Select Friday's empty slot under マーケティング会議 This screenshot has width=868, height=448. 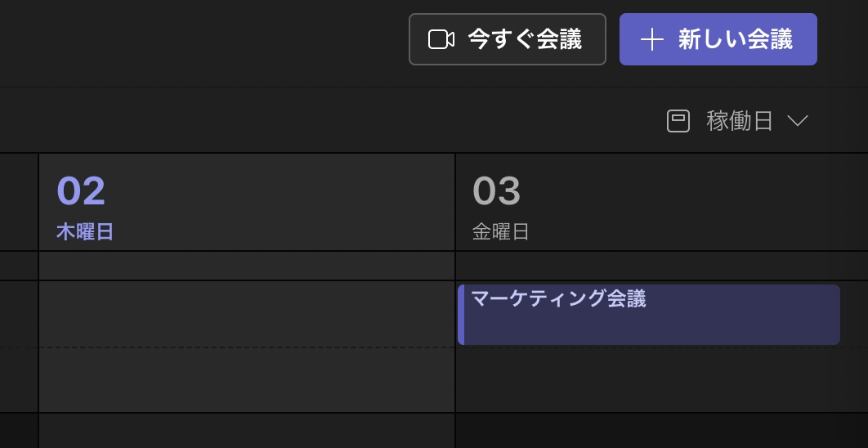(661, 380)
